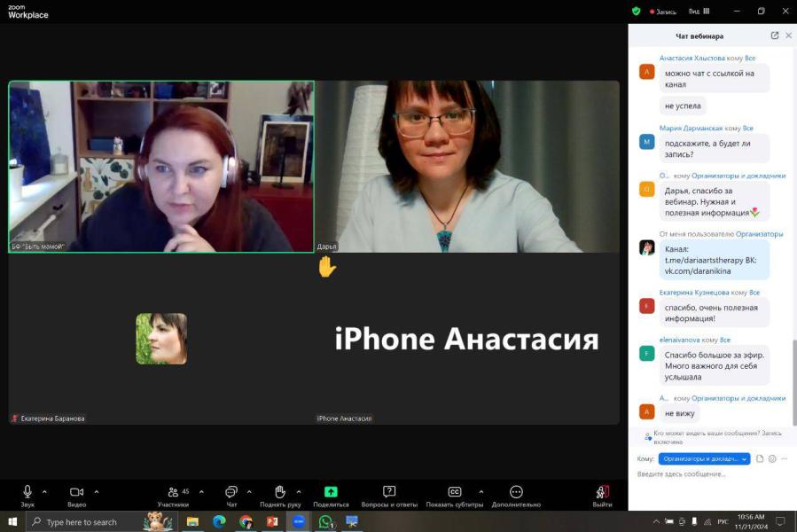The height and width of the screenshot is (532, 797).
Task: Attach a file in the chat
Action: click(x=760, y=458)
